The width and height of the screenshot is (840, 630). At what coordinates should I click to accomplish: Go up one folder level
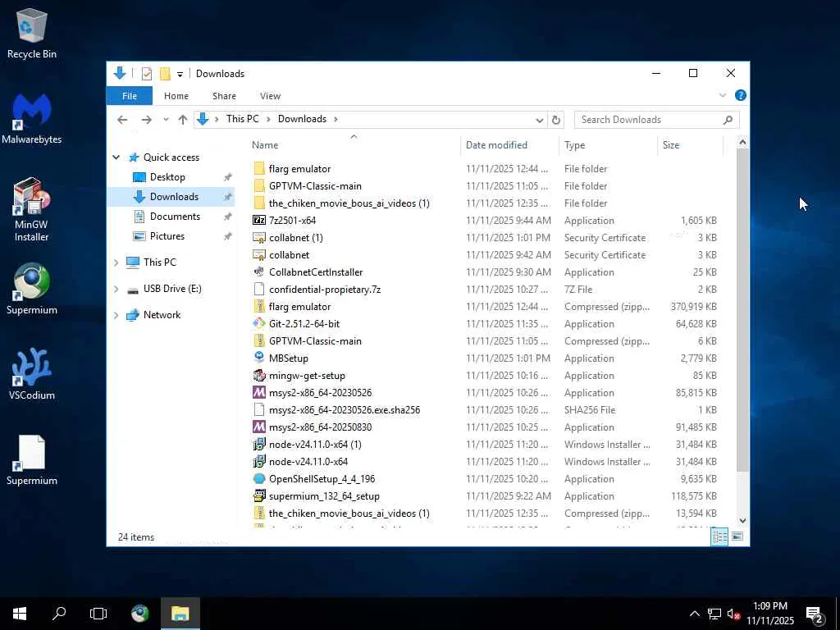click(183, 120)
